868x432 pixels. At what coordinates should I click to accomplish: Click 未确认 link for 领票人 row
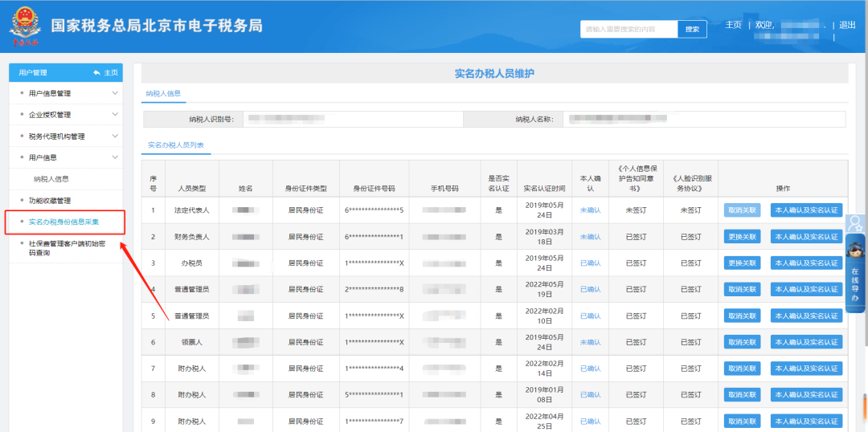coord(590,342)
